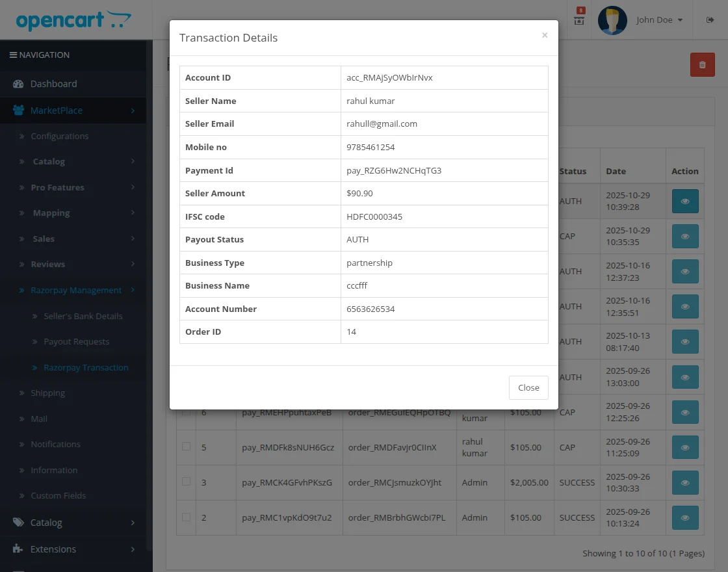
Task: View transaction 3 details using its eye icon
Action: point(684,482)
